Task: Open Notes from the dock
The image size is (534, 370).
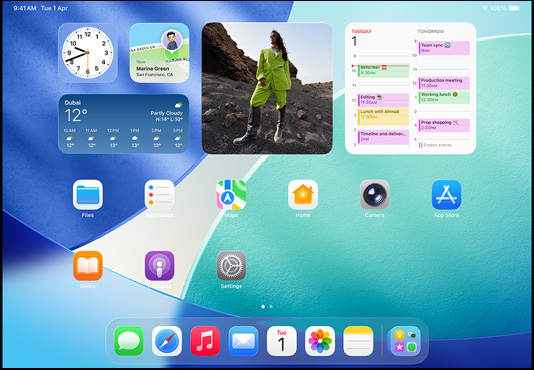Action: pos(358,341)
